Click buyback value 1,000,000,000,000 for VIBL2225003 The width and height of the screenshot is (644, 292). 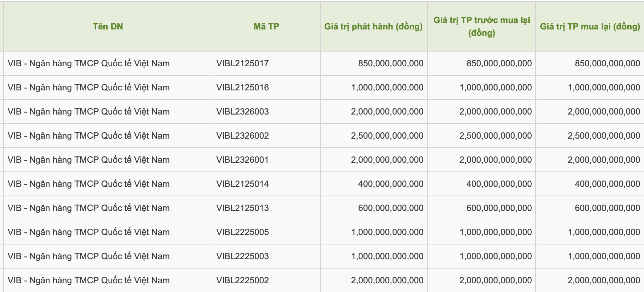point(604,256)
